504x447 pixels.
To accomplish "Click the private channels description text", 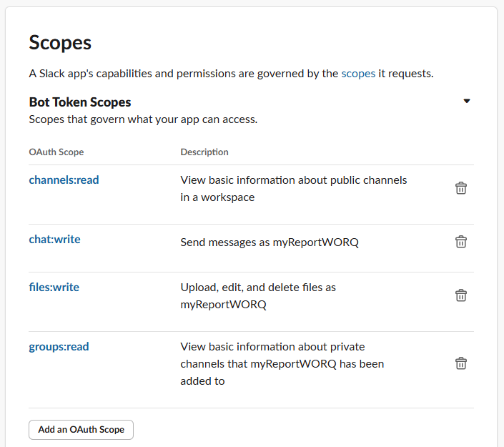I will [282, 363].
